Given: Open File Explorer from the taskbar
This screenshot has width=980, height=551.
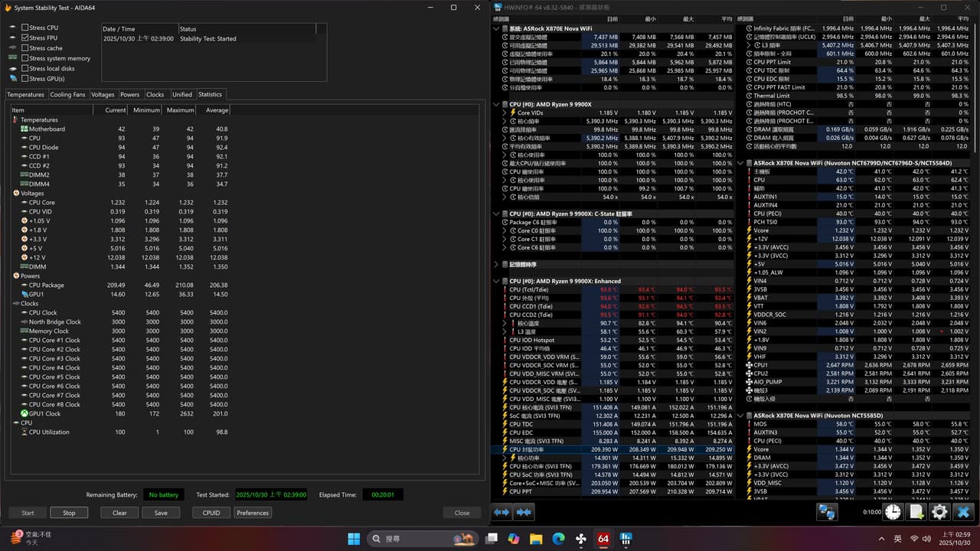Looking at the screenshot, I should (536, 539).
